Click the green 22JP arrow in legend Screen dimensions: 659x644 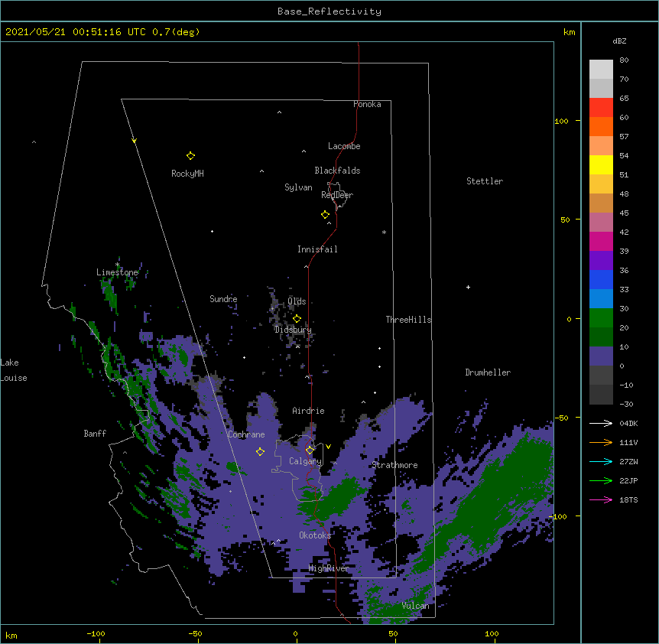[601, 480]
